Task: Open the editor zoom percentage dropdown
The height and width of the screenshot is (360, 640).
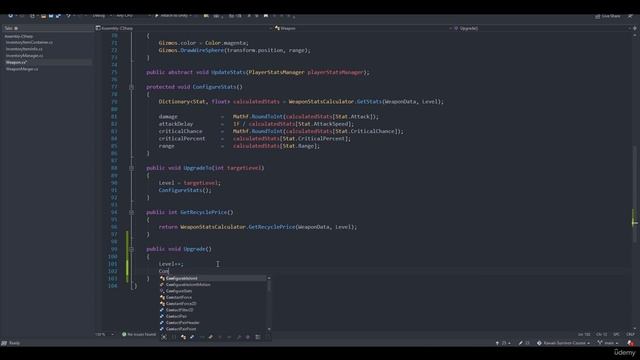Action: pos(105,334)
